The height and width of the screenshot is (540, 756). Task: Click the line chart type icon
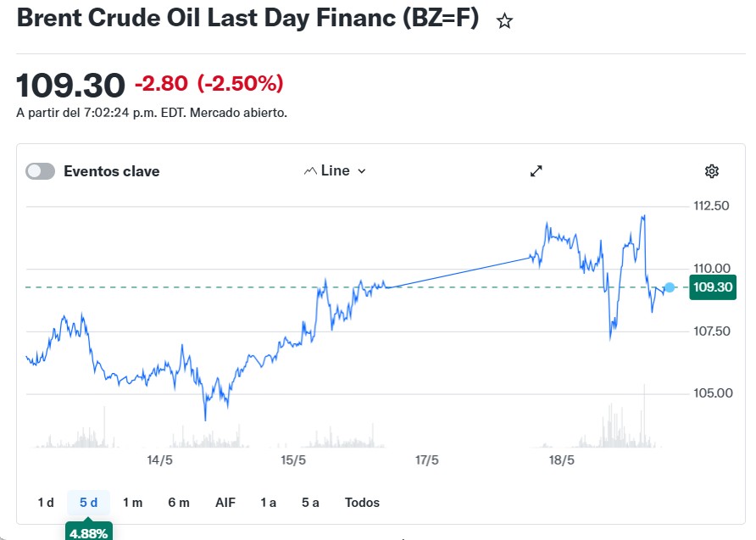(310, 171)
